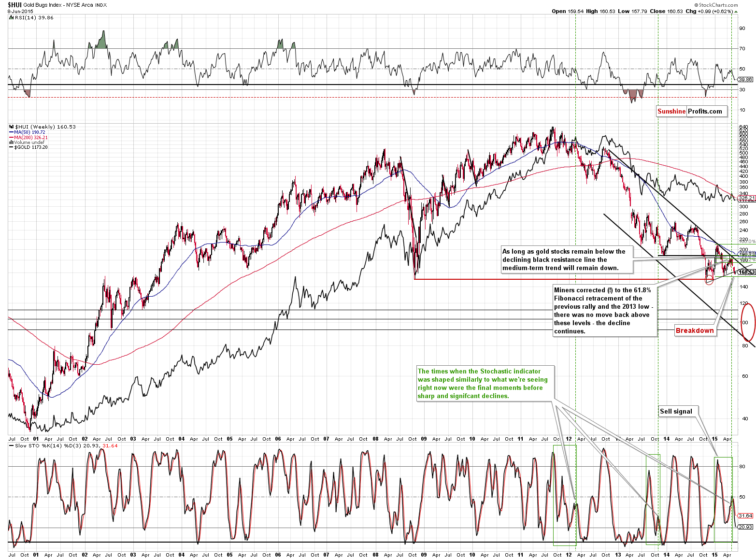Click the 90 label on the RSI axis
The width and height of the screenshot is (756, 559).
742,28
